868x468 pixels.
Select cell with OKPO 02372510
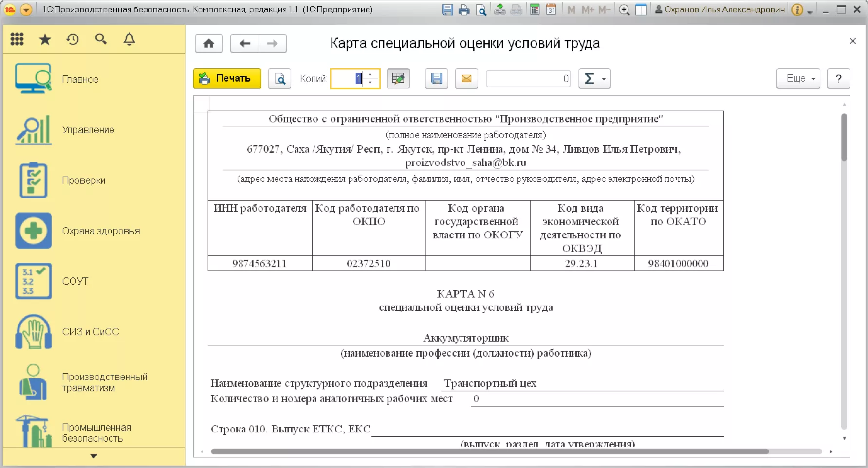coord(369,264)
